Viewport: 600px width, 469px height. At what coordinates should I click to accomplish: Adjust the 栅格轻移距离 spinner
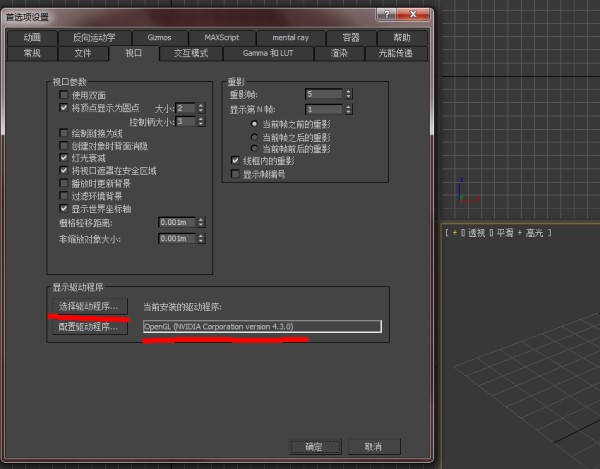(x=201, y=222)
